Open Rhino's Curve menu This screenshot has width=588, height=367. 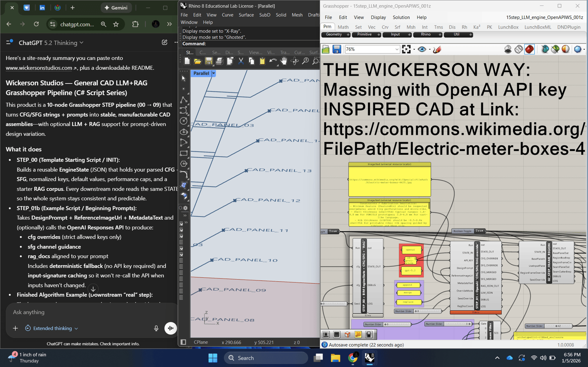point(227,15)
